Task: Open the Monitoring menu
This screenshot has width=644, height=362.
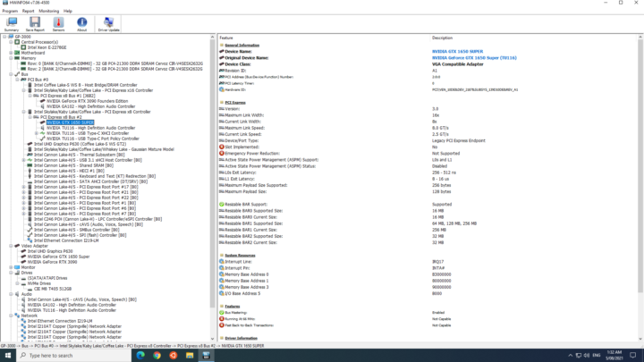Action: [x=49, y=11]
